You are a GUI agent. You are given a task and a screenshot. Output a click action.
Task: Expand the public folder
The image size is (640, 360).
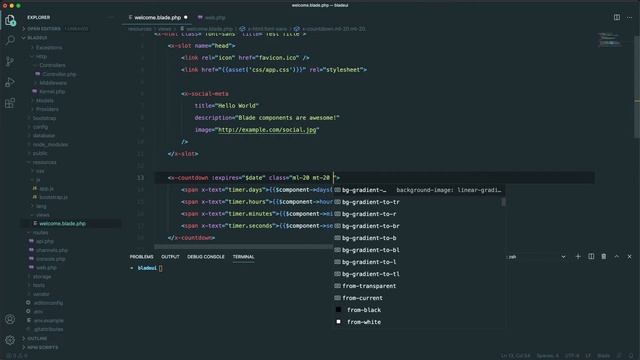pyautogui.click(x=40, y=153)
